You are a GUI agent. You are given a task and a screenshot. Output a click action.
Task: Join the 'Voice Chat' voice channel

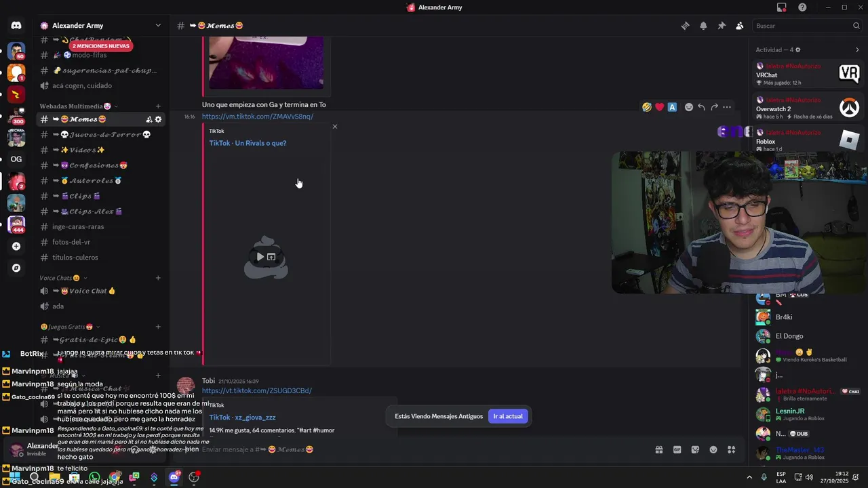[x=100, y=291]
